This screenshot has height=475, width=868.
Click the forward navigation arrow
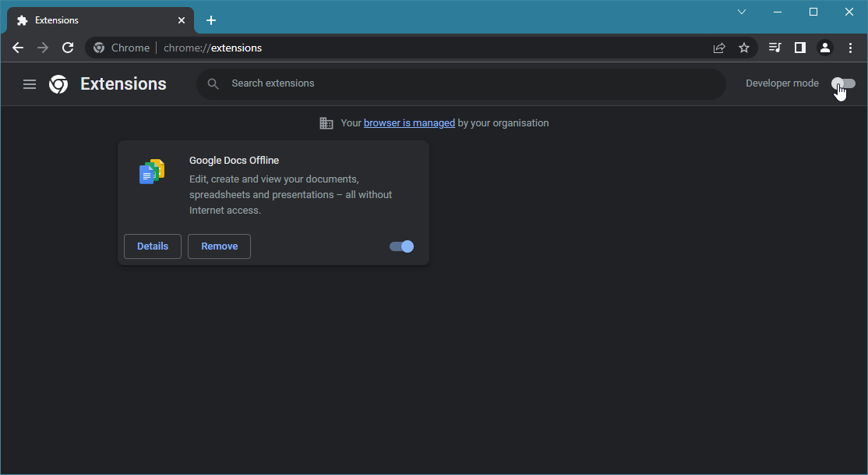[43, 48]
